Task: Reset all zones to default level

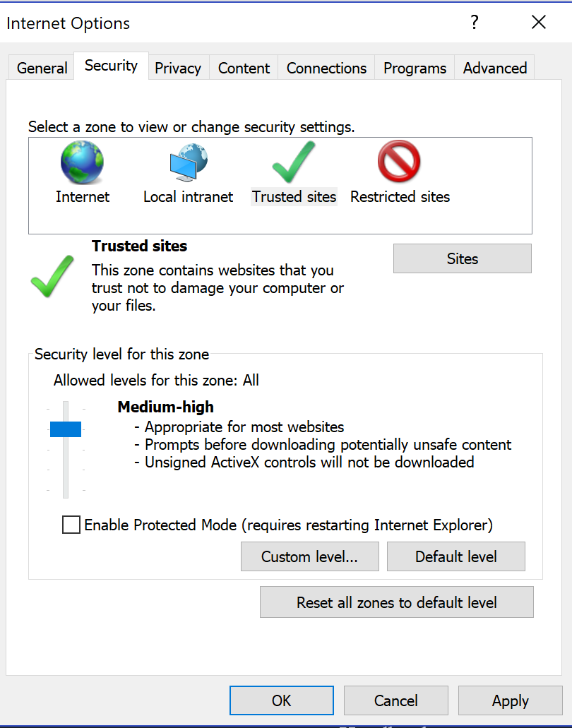Action: 396,603
